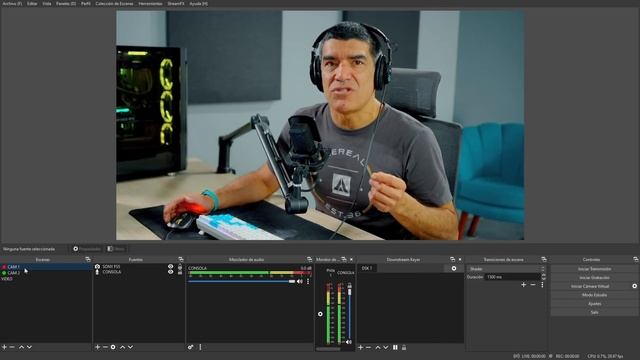Move scene up in Escenas list

click(21, 347)
